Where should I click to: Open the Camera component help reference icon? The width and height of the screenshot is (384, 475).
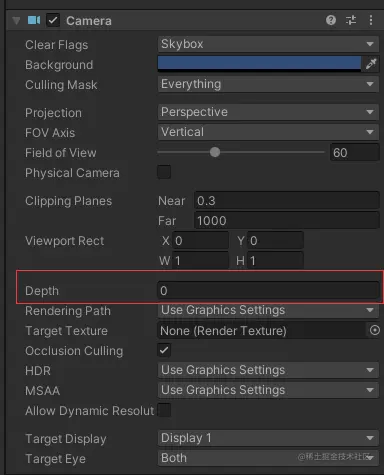coord(331,20)
